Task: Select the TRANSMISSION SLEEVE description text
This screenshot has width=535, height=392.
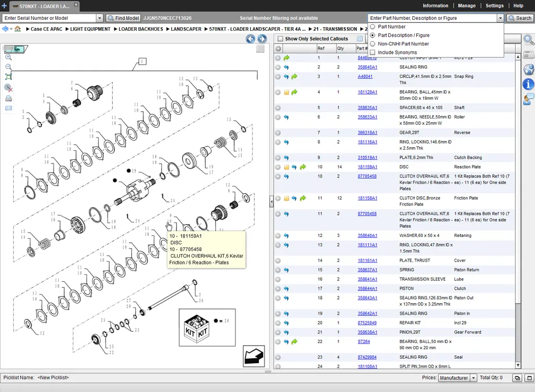Action: 422,279
